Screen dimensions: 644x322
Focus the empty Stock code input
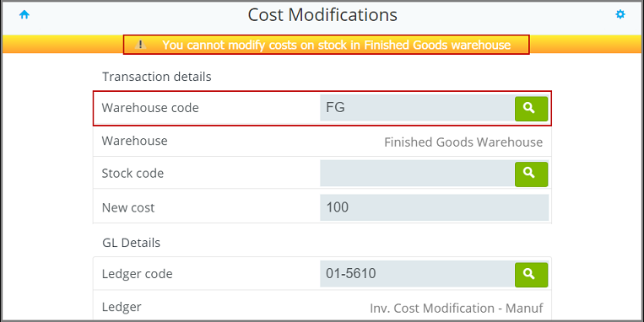click(417, 174)
